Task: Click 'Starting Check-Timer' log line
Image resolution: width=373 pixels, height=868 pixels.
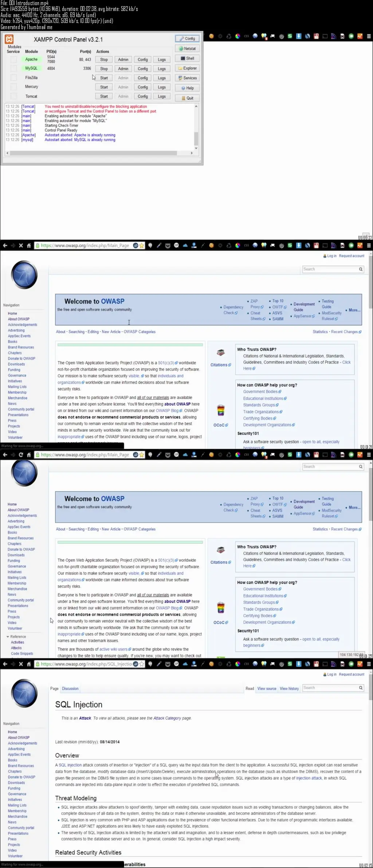Action: [x=62, y=126]
